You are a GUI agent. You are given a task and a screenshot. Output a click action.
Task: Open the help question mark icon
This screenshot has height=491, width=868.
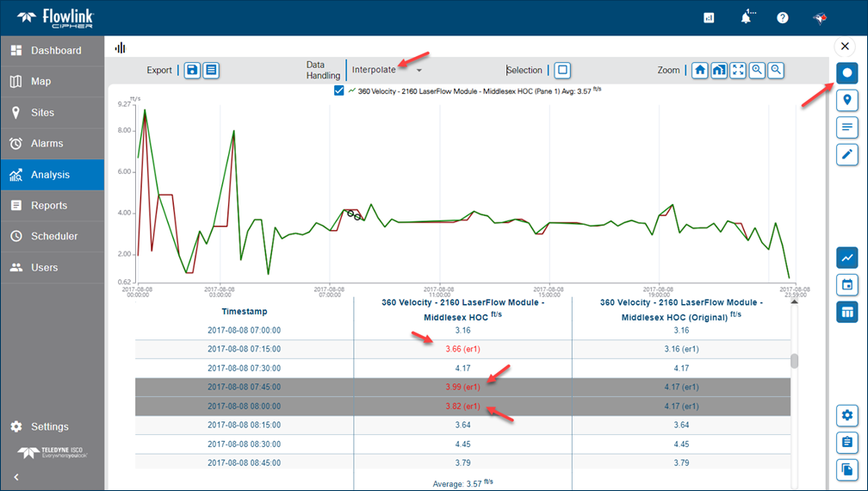tap(783, 17)
